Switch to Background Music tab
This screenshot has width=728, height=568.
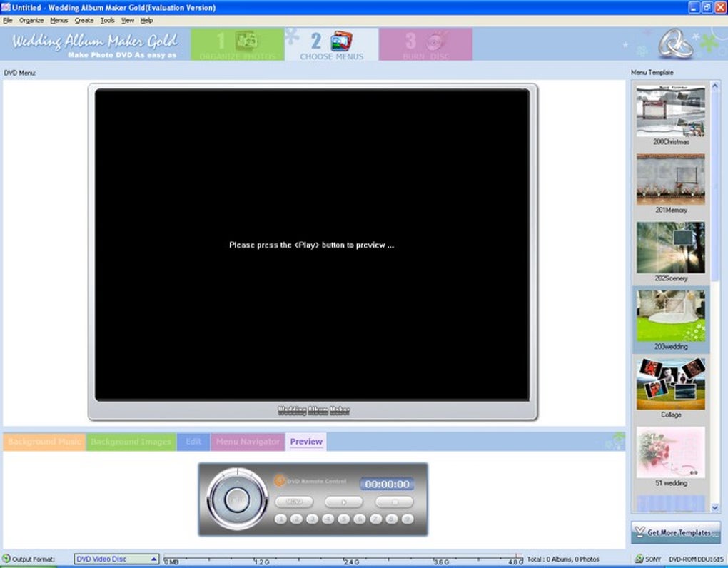[44, 442]
